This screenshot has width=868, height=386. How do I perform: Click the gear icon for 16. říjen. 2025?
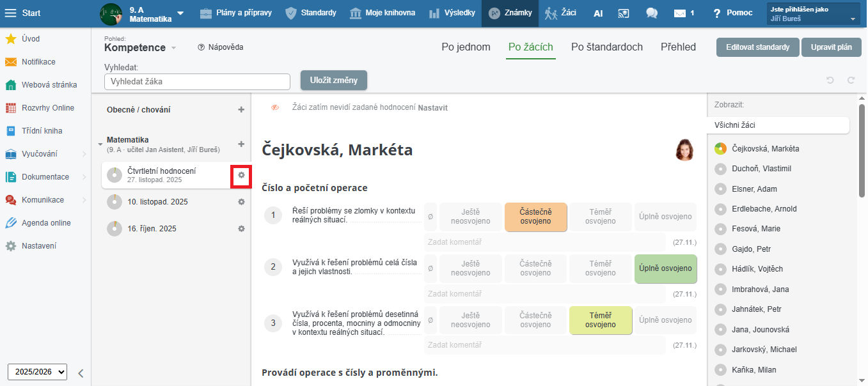(241, 229)
